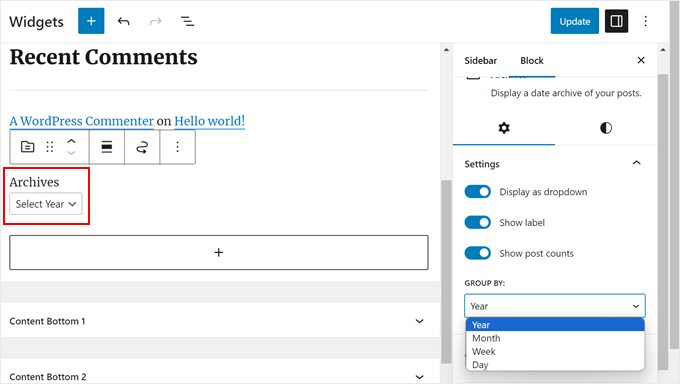
Task: Choose Day in the Group By list
Action: pyautogui.click(x=555, y=364)
